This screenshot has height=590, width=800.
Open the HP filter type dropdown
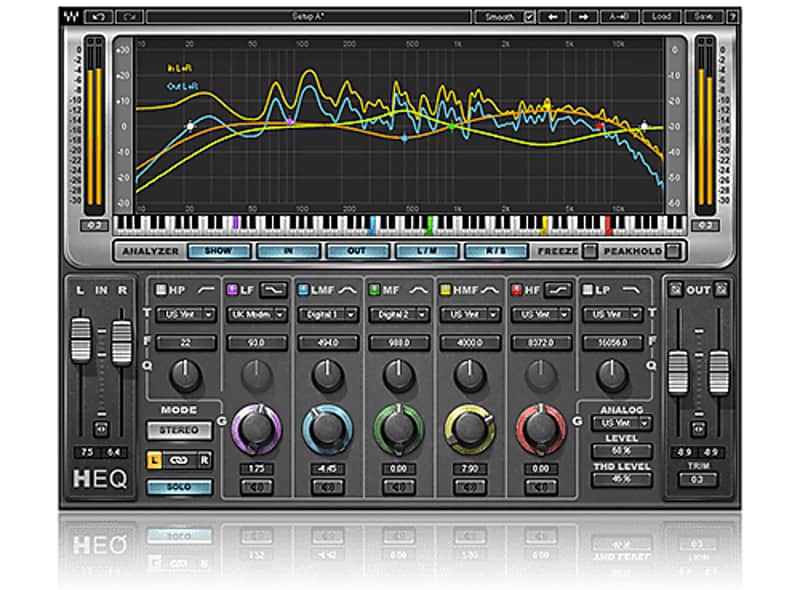(186, 314)
